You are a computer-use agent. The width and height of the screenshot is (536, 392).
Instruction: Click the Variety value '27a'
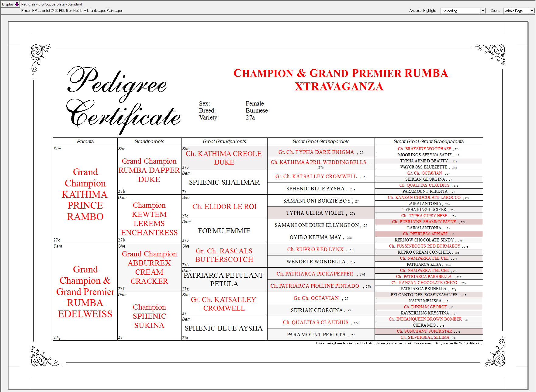pos(250,118)
